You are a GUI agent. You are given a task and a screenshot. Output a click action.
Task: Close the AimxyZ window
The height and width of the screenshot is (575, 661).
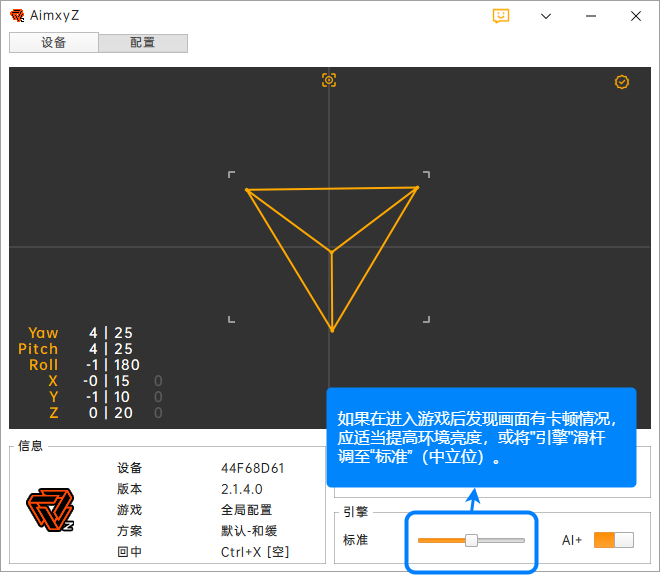tap(636, 16)
